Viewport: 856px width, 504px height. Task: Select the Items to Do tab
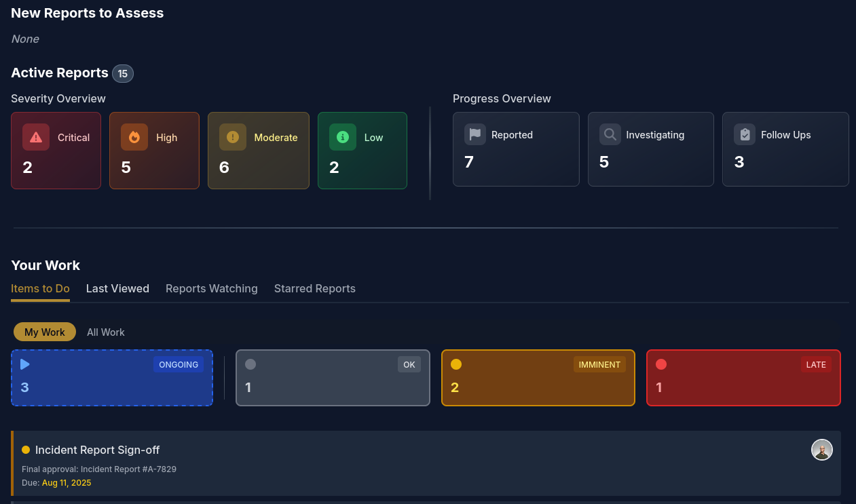click(x=40, y=288)
